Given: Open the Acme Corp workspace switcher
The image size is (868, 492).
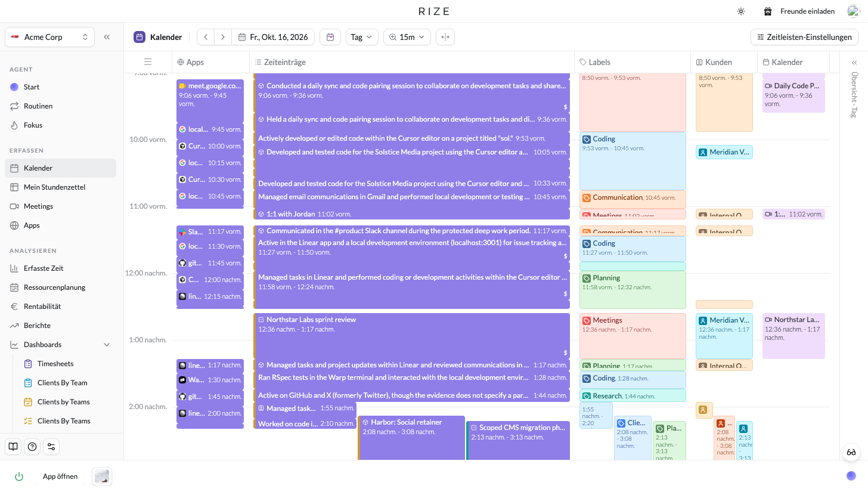Looking at the screenshot, I should pyautogui.click(x=49, y=37).
